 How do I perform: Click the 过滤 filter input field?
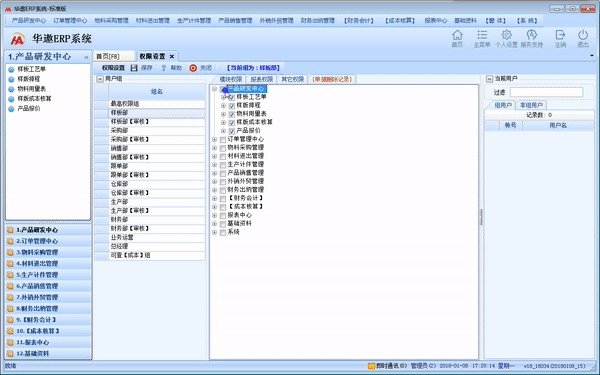[x=546, y=92]
